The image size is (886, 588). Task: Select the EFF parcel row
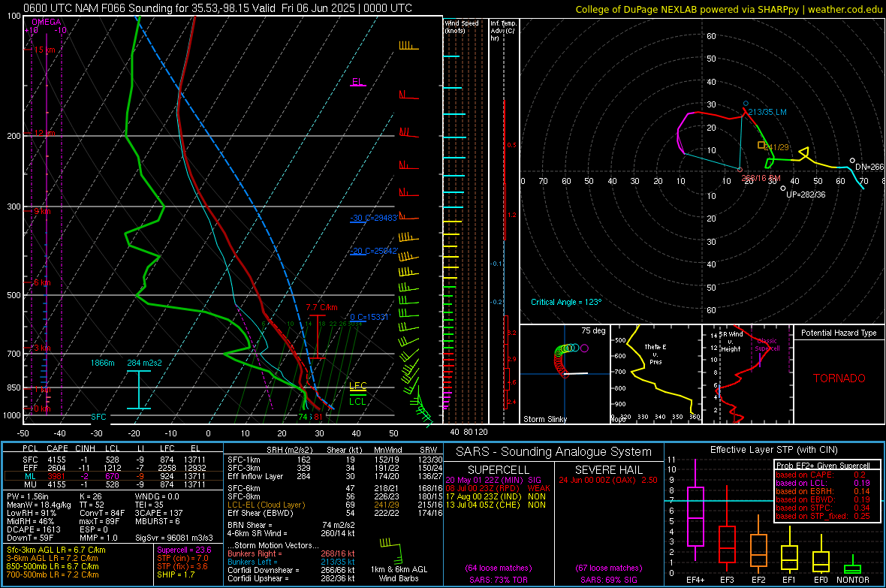(x=113, y=468)
